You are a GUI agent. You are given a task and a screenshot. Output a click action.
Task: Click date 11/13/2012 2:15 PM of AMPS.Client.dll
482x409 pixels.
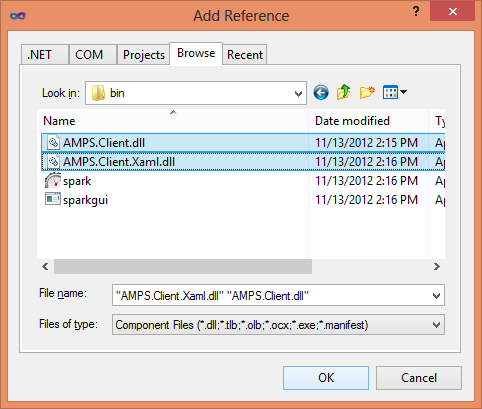click(x=366, y=143)
